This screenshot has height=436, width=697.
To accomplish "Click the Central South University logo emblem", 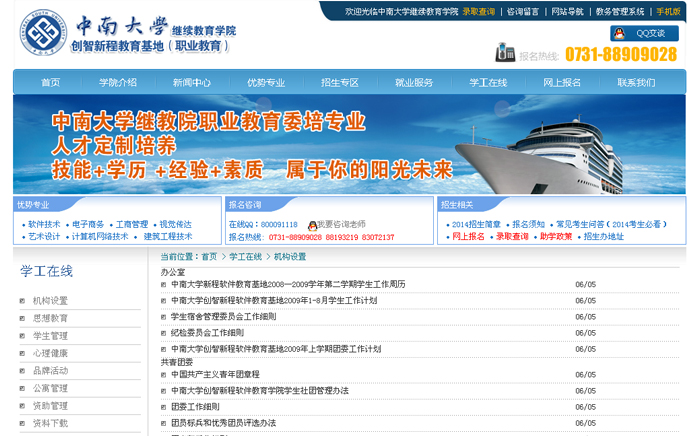I will coord(43,32).
